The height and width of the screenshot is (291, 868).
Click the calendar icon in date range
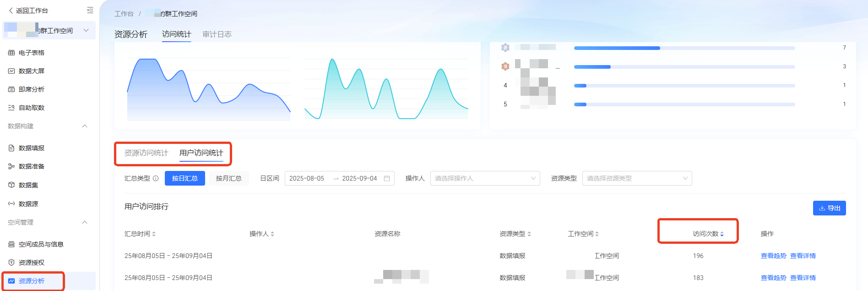[x=387, y=178]
